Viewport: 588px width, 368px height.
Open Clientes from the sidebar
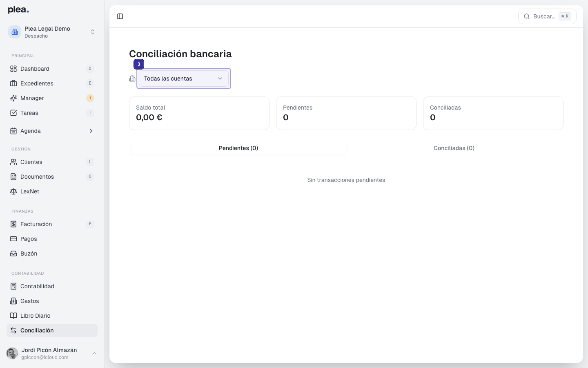tap(31, 162)
